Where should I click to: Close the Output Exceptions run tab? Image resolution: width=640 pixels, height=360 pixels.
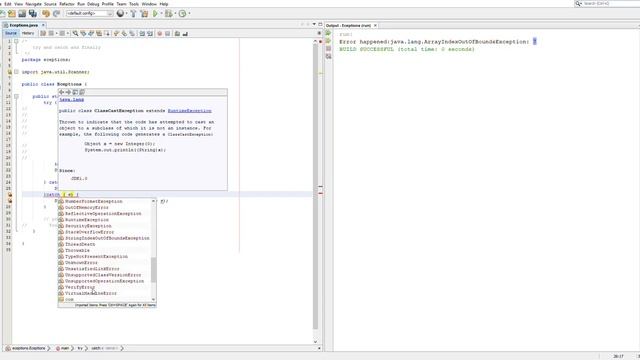[x=375, y=25]
